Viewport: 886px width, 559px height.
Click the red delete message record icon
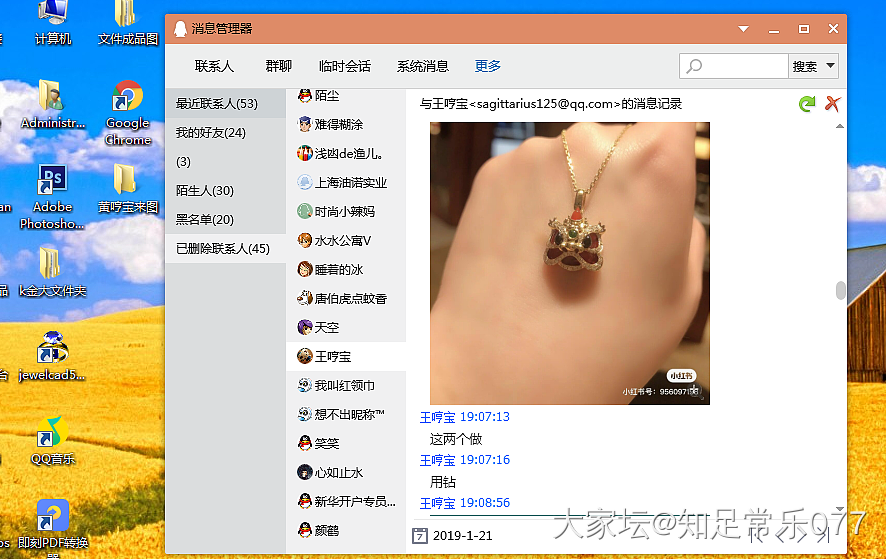832,104
